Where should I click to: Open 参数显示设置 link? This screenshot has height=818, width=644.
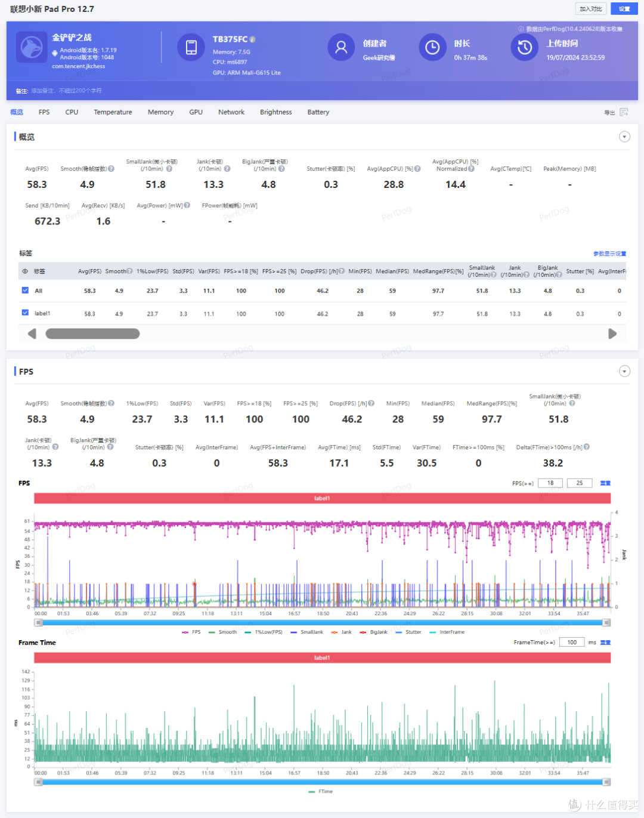[609, 254]
